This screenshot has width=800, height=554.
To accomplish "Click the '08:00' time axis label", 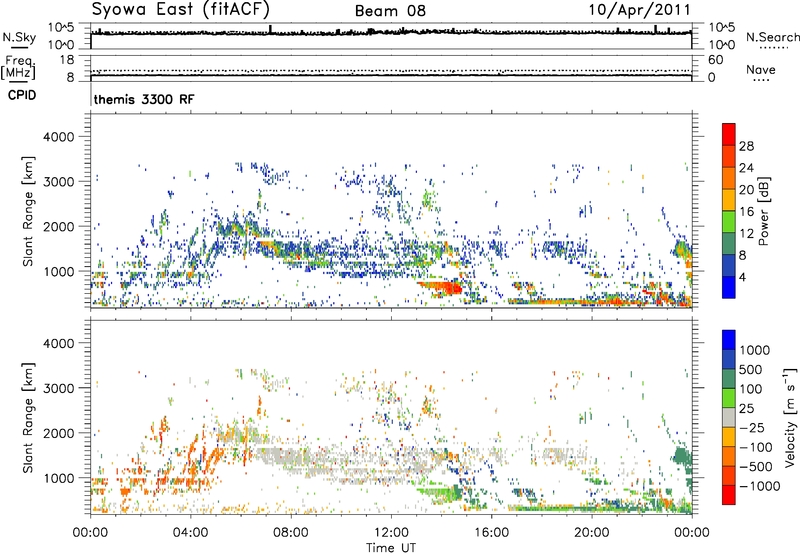I will pos(291,533).
